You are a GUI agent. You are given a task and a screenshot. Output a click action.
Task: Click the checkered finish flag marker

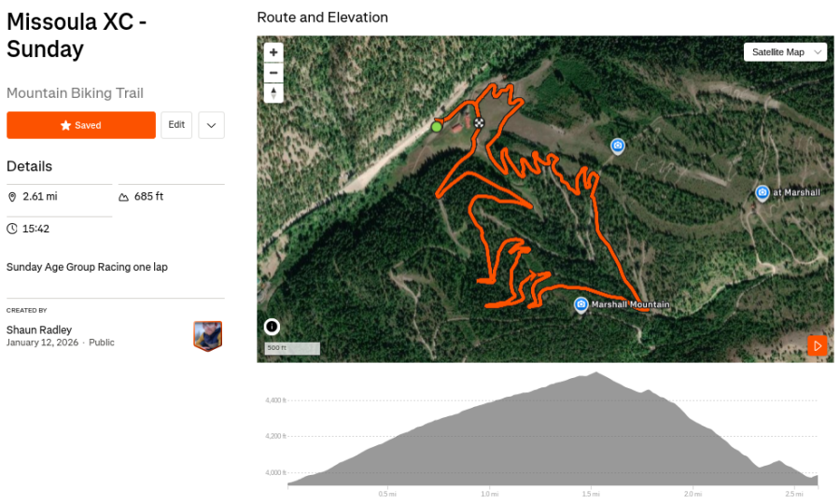[479, 122]
